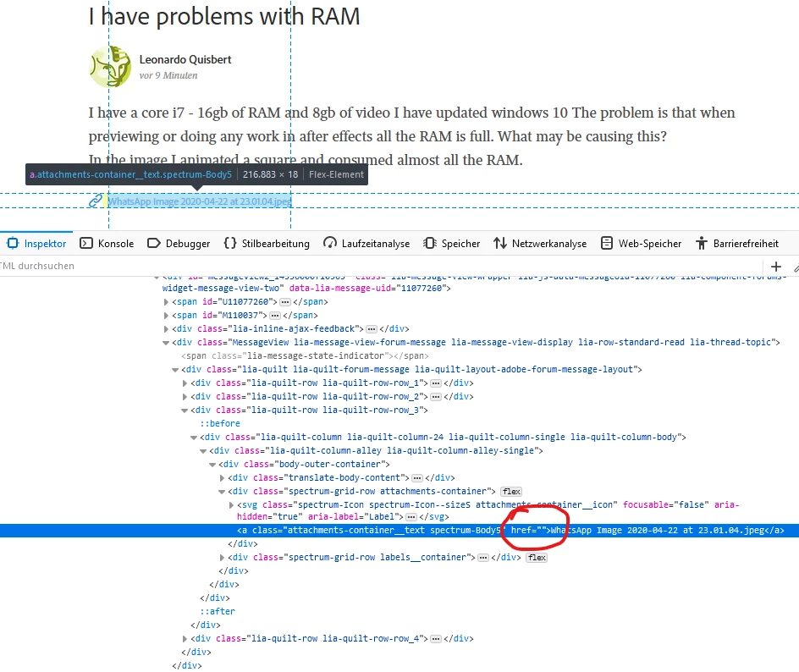Select the ::before pseudo-element row

click(219, 424)
